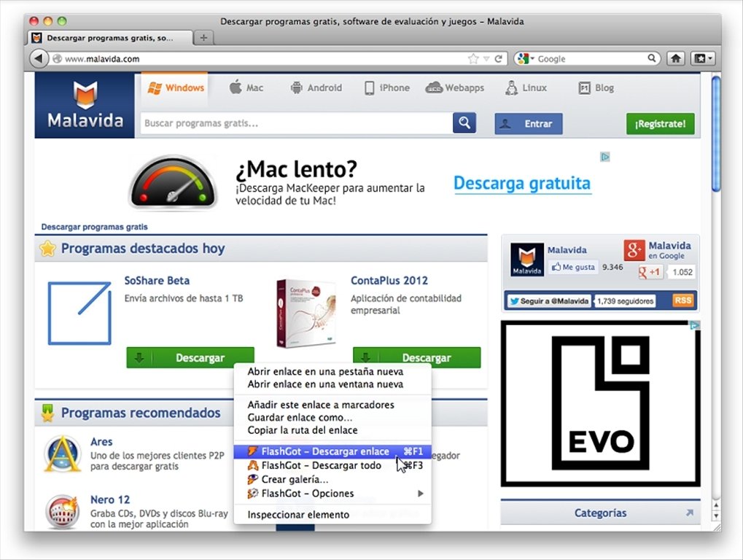Click Descargar button under ContaPlus 2012
This screenshot has width=743, height=560.
pos(416,357)
